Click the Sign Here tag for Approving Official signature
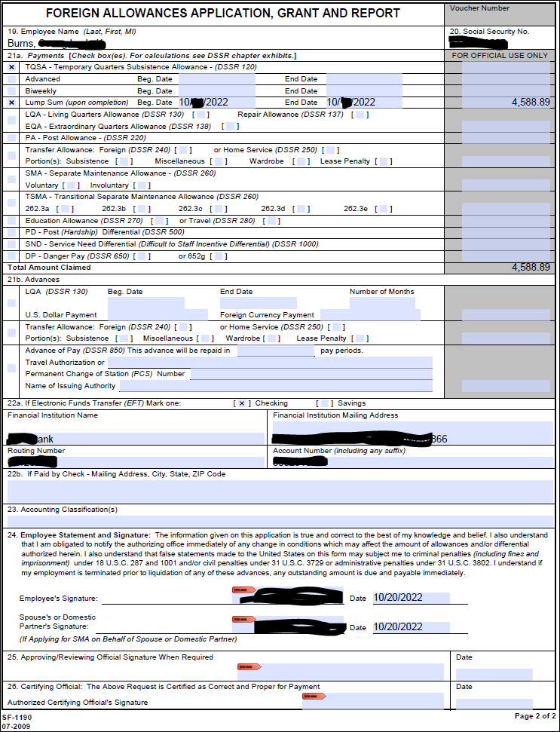560x732 pixels. (249, 666)
